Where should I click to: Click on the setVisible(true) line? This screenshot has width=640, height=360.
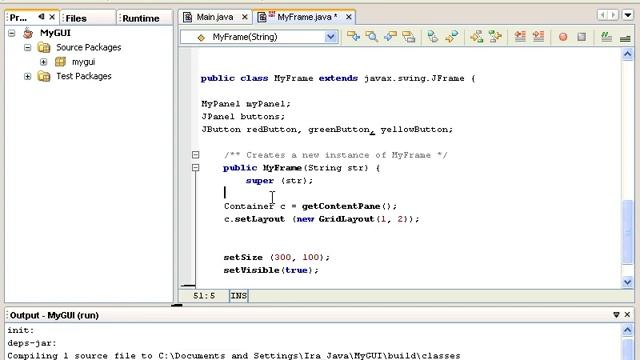[x=271, y=270]
